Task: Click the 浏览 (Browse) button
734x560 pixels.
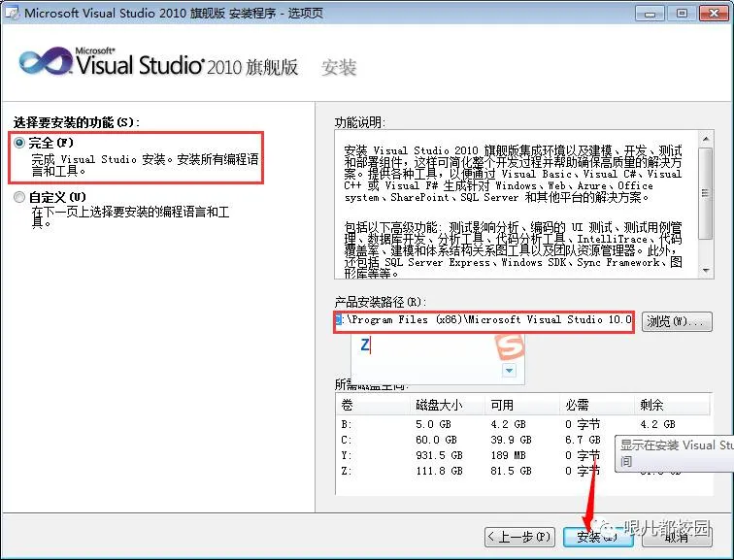Action: pos(677,322)
